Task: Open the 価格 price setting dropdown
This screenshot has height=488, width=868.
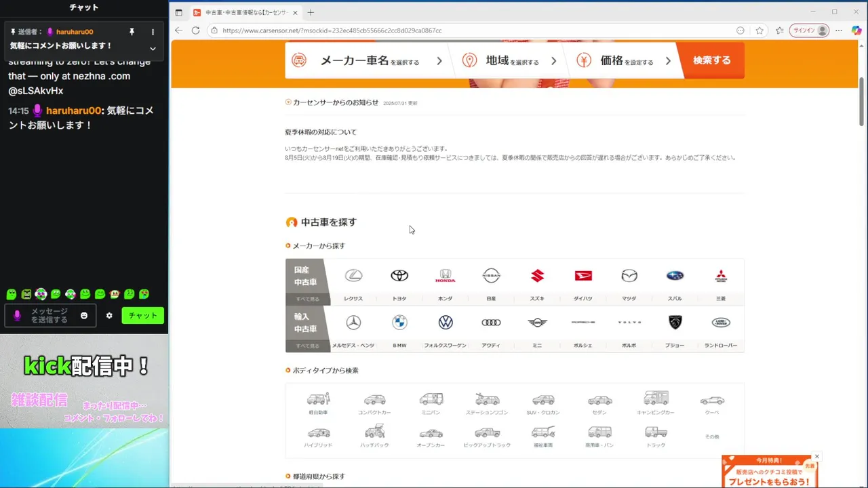Action: click(x=623, y=60)
